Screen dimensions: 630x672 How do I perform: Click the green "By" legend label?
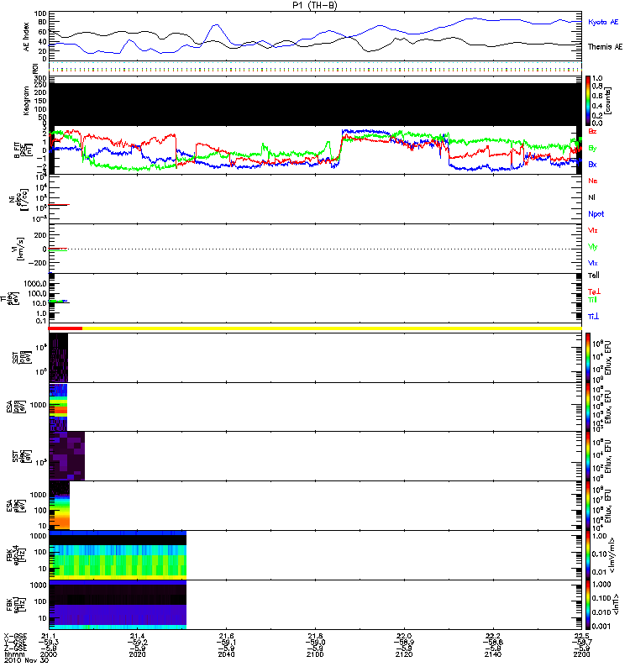pyautogui.click(x=592, y=149)
